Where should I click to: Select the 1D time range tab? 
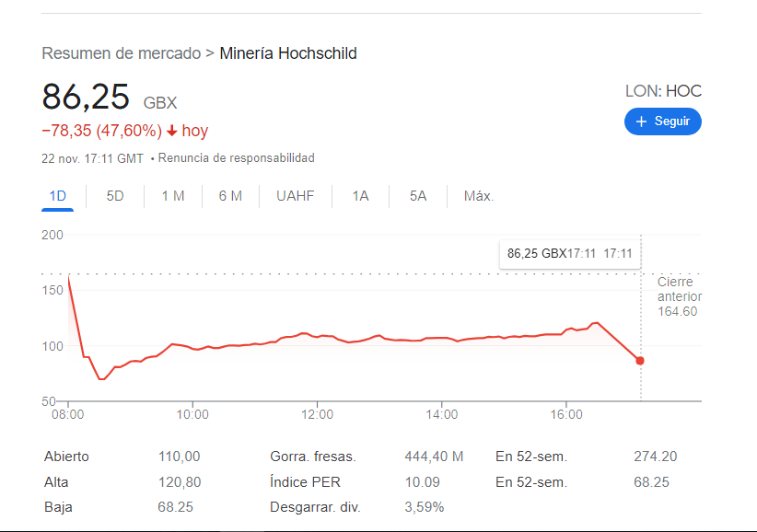click(x=57, y=196)
